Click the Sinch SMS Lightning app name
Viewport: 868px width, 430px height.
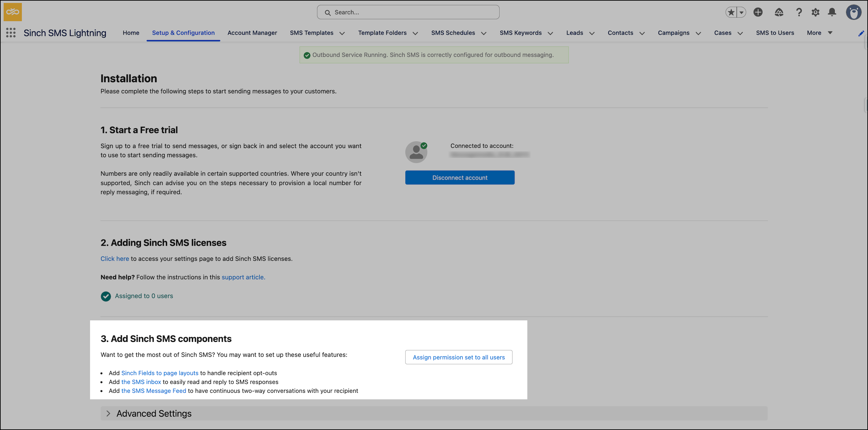point(65,33)
